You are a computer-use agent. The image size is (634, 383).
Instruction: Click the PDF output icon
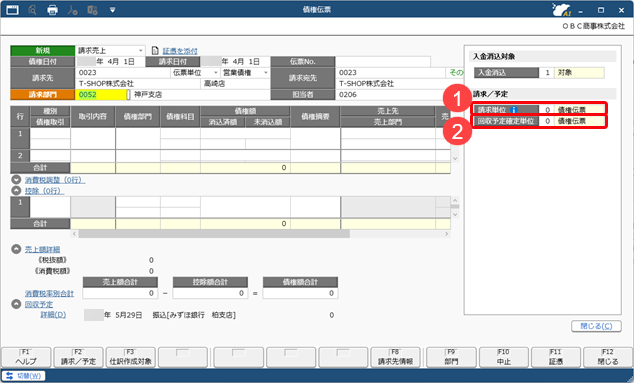point(72,10)
